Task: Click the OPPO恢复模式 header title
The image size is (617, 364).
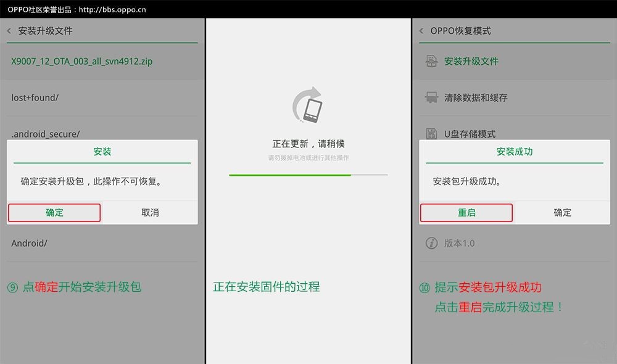Action: click(460, 31)
